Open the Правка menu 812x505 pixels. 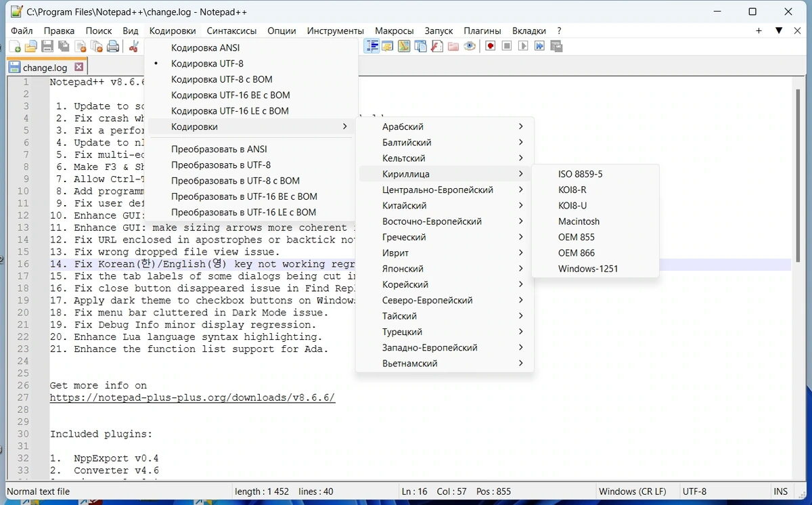pyautogui.click(x=59, y=30)
